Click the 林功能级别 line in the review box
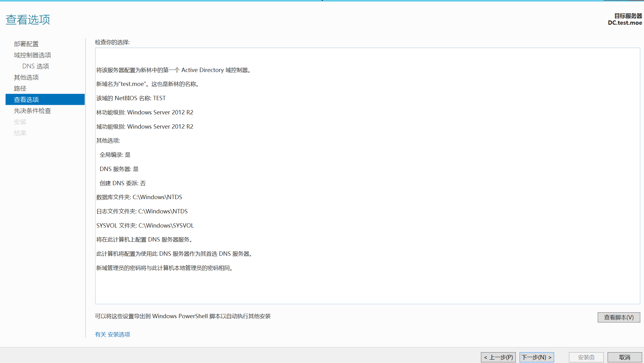Viewport: 644px width, 363px height. click(x=145, y=113)
